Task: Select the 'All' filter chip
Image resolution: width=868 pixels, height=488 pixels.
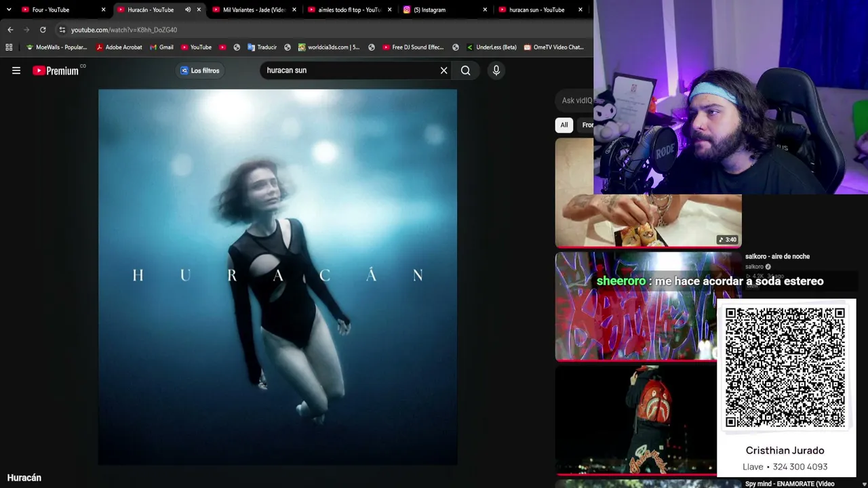Action: tap(564, 125)
